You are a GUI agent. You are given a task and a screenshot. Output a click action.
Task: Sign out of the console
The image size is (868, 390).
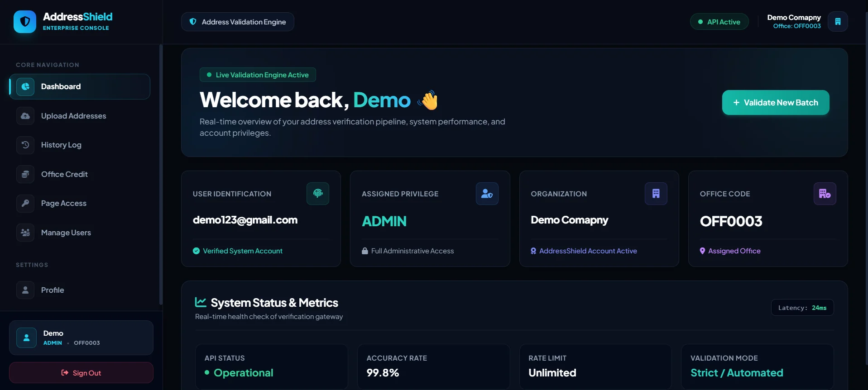[81, 373]
